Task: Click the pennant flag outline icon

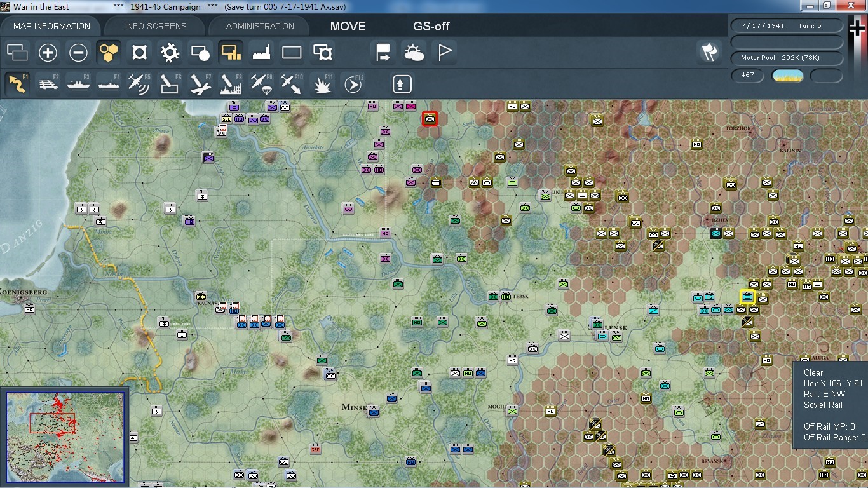Action: pyautogui.click(x=444, y=53)
